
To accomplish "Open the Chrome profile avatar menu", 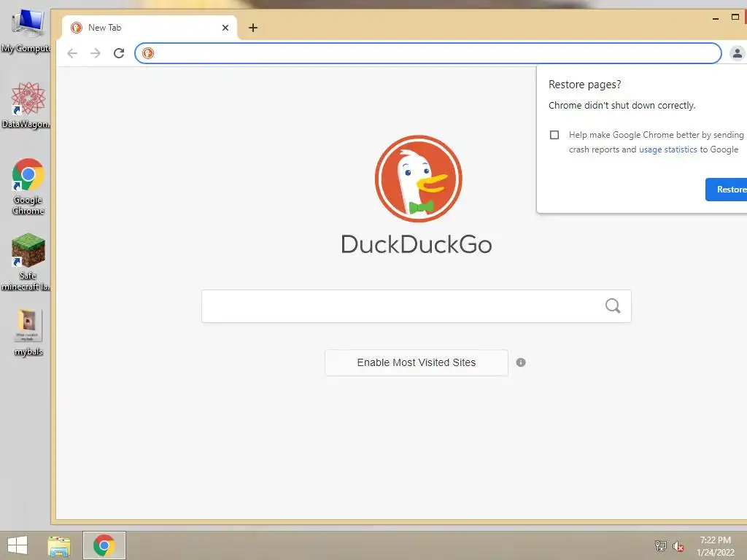I will [x=737, y=53].
